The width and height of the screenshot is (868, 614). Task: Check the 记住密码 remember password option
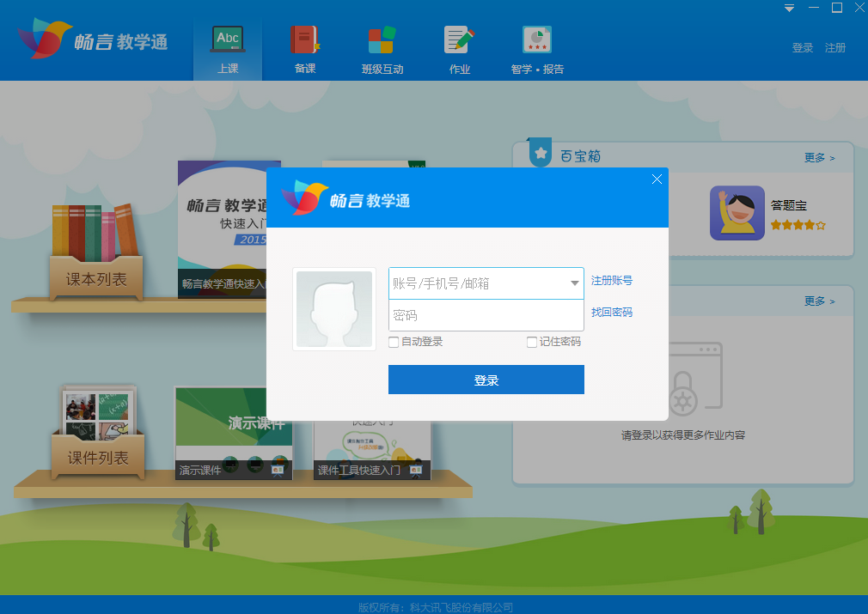click(x=531, y=342)
